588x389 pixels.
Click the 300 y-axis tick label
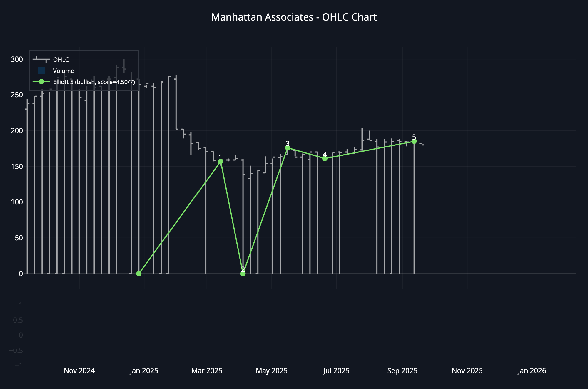[x=17, y=59]
